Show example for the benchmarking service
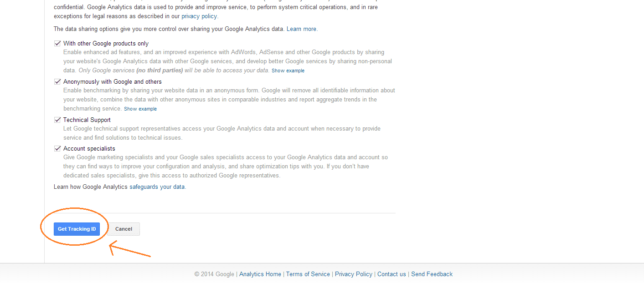644x283 pixels. pos(140,109)
